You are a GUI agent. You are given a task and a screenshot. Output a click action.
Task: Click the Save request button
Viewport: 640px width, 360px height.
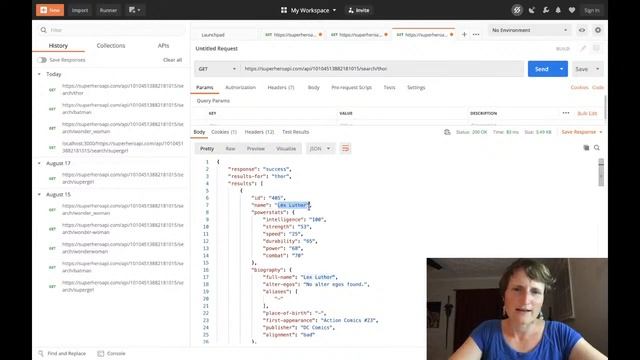click(x=582, y=69)
